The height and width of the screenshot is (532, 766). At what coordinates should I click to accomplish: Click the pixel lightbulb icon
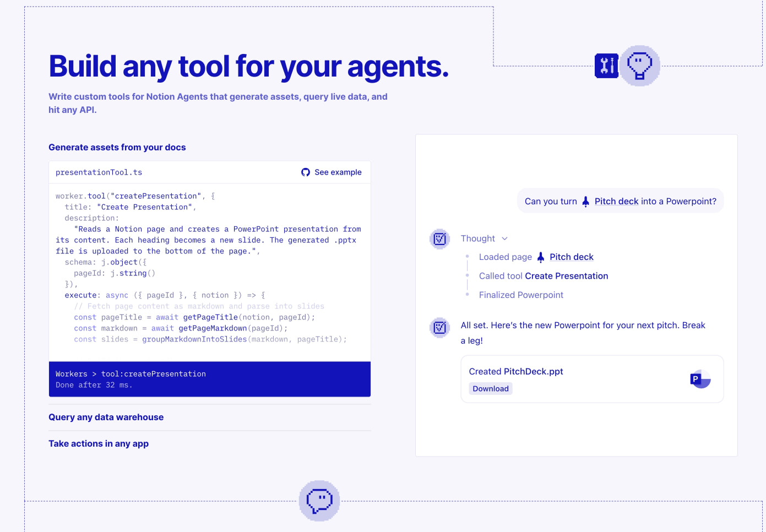pos(640,66)
